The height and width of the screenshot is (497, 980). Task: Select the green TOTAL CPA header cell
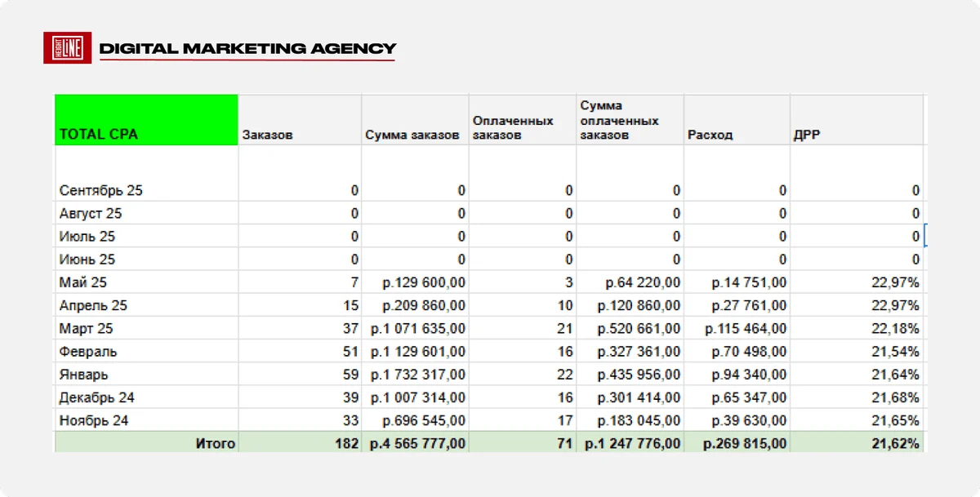(x=146, y=120)
